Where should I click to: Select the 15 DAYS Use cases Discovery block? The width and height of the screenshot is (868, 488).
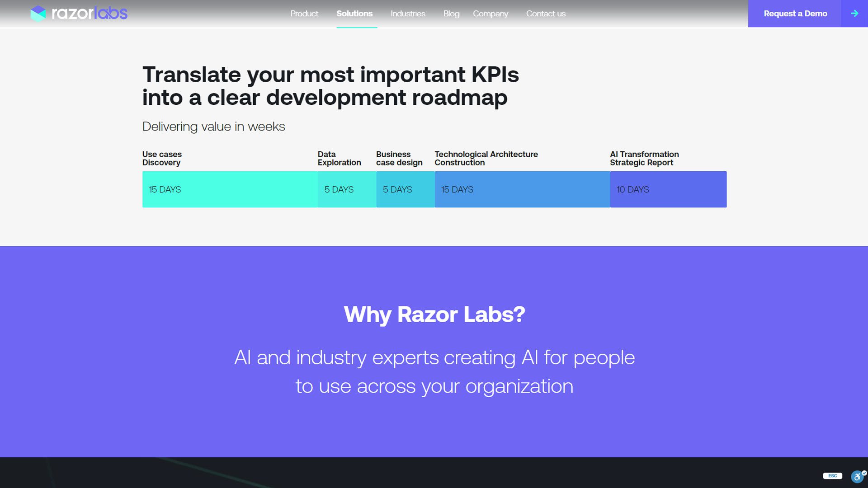pos(230,189)
